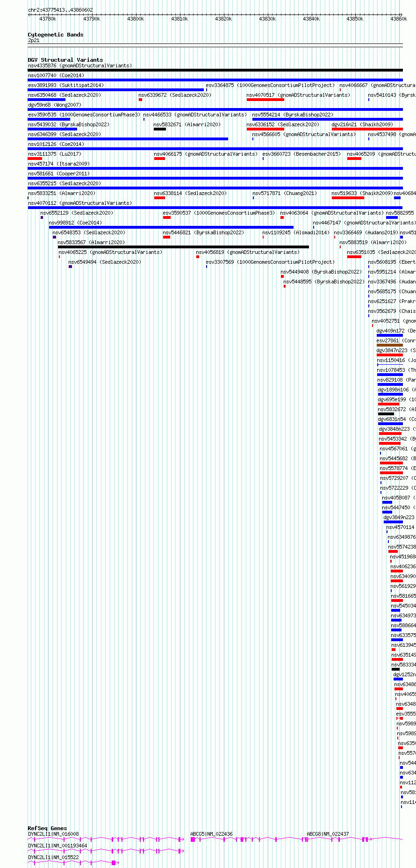Open variant esv3590537 (1000GenomesConsortiumPhase3)

[219, 213]
